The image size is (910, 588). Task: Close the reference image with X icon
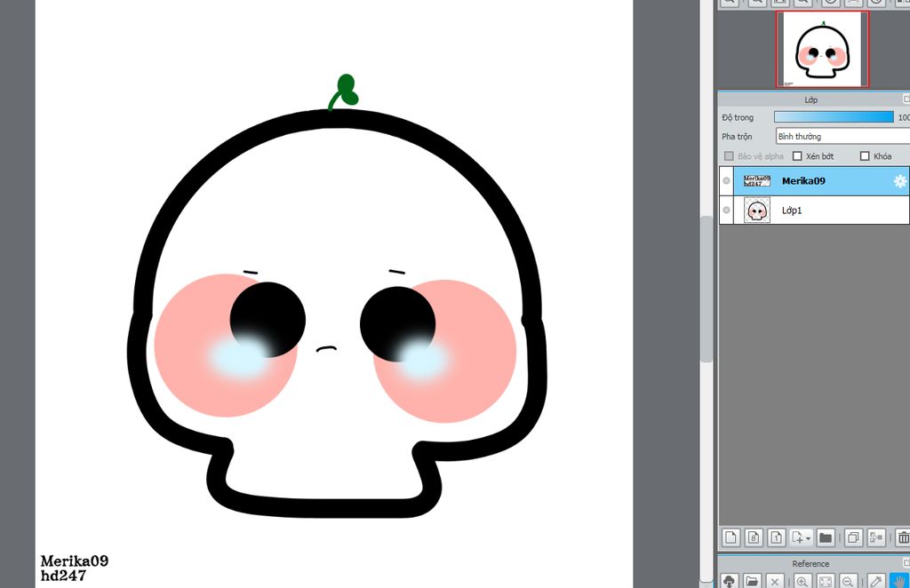pos(774,581)
